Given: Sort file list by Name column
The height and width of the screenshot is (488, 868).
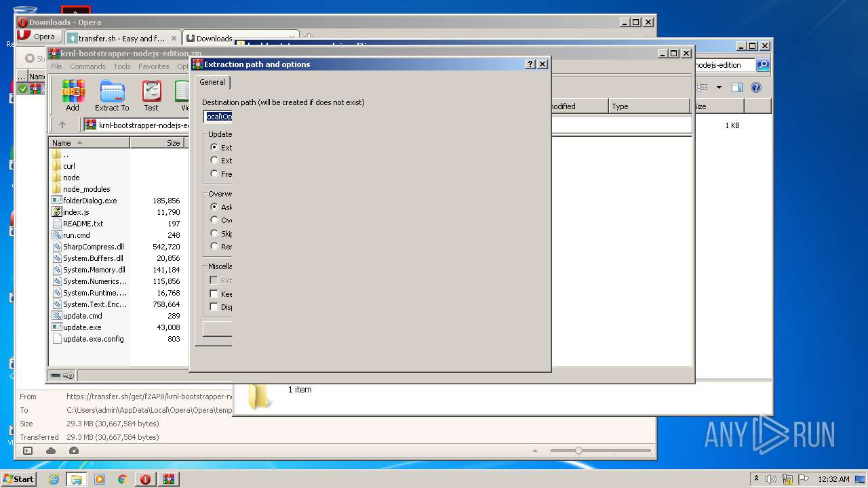Looking at the screenshot, I should click(x=89, y=143).
